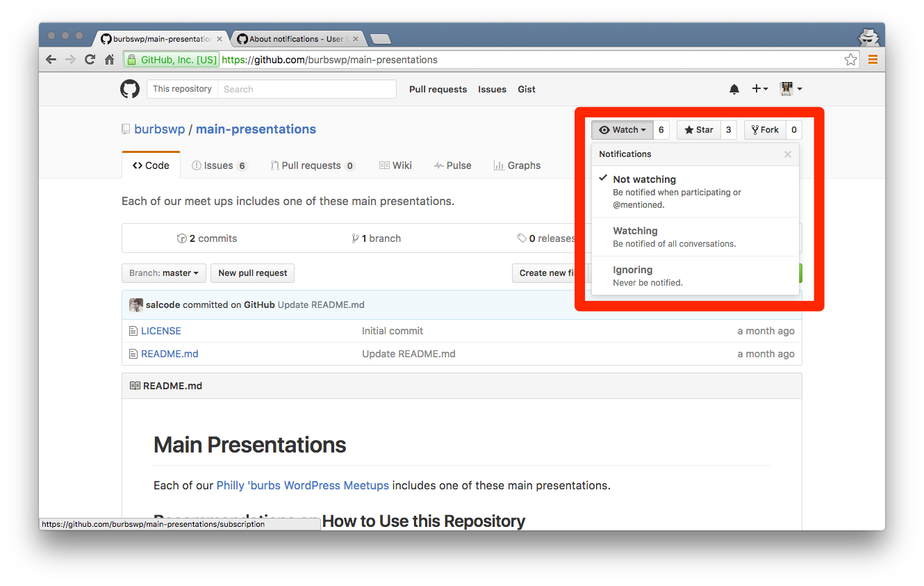Open the Branch: master dropdown
The image size is (924, 586).
[x=163, y=273]
